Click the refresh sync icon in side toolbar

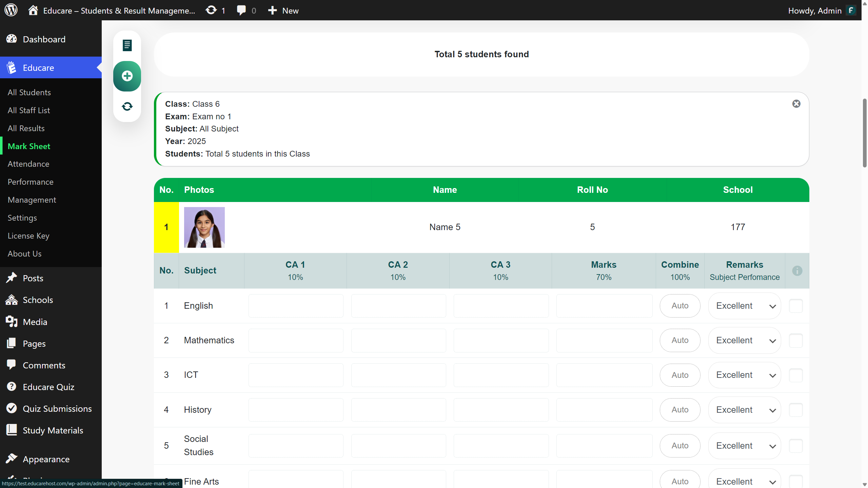pyautogui.click(x=127, y=106)
